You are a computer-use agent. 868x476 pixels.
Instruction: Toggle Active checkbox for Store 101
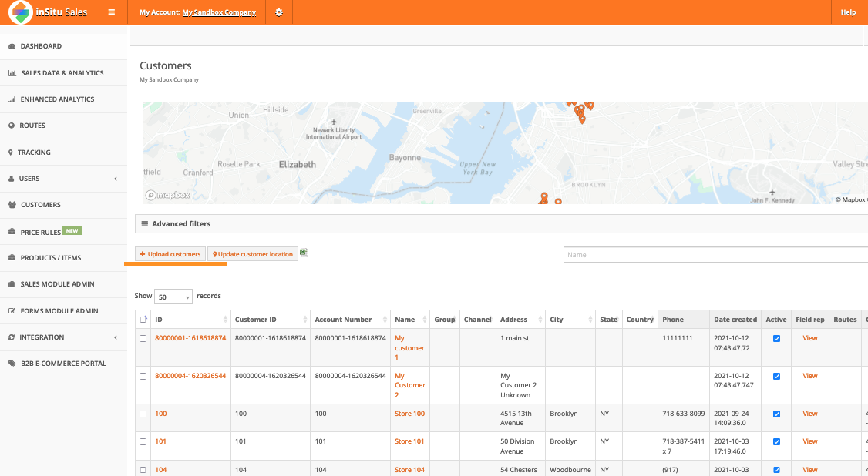pos(776,441)
